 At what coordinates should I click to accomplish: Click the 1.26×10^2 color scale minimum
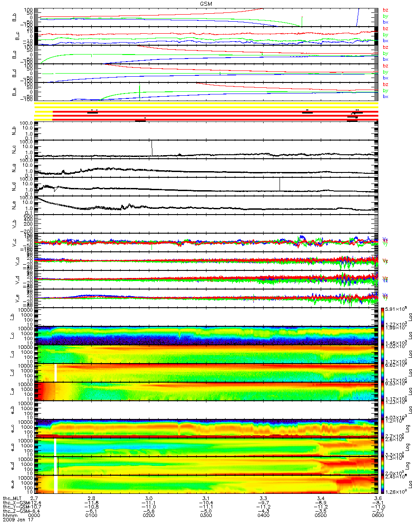tap(397, 491)
